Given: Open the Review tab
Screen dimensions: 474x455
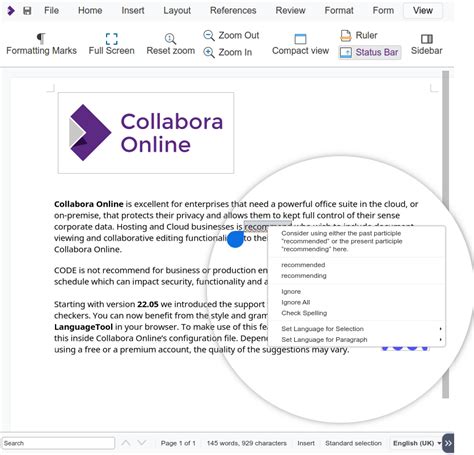Looking at the screenshot, I should [290, 11].
